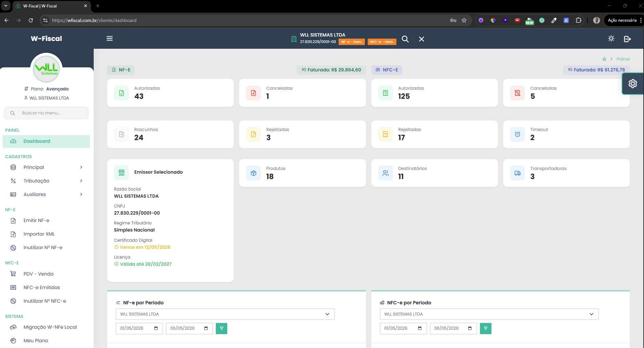Click the browser address bar URL
Viewport: 644px width, 348px height.
[x=94, y=20]
